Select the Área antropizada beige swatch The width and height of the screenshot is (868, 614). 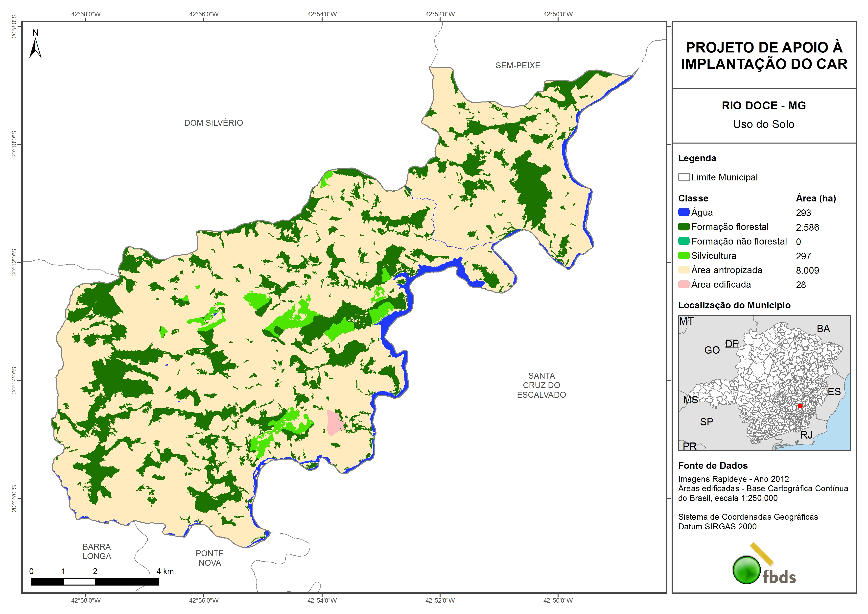coord(683,270)
